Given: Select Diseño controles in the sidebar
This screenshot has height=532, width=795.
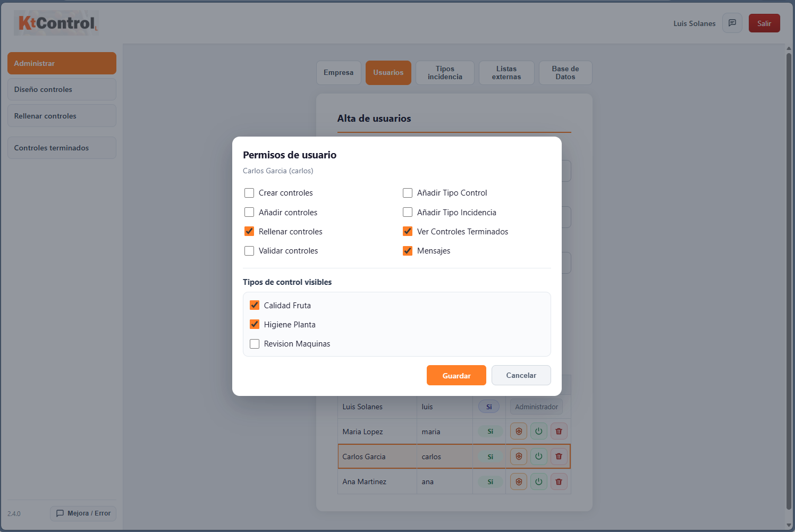Looking at the screenshot, I should click(62, 89).
